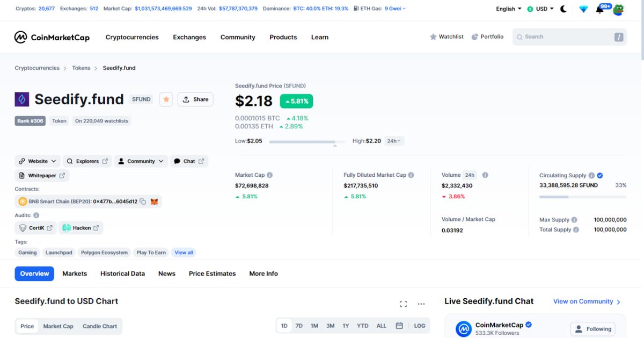The width and height of the screenshot is (644, 338).
Task: Click verified badge next to Circulating Supply
Action: 600,176
